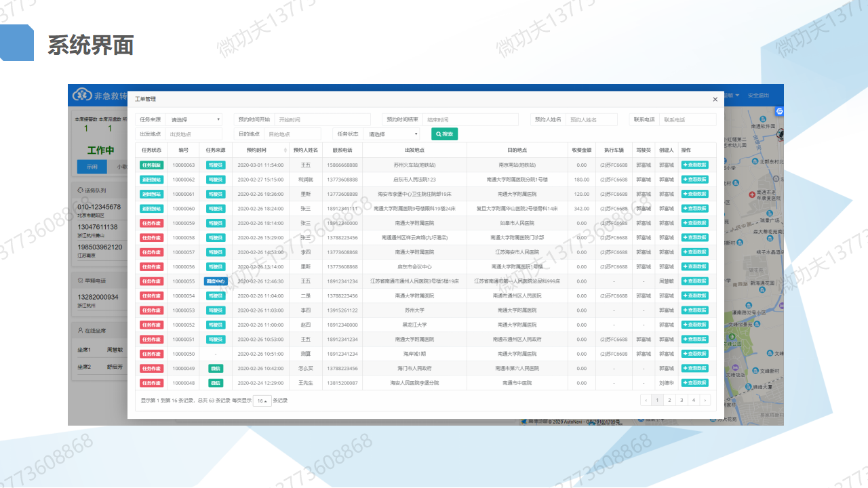
Task: Click the 调度中心 source badge for order 10000055
Action: pos(215,281)
